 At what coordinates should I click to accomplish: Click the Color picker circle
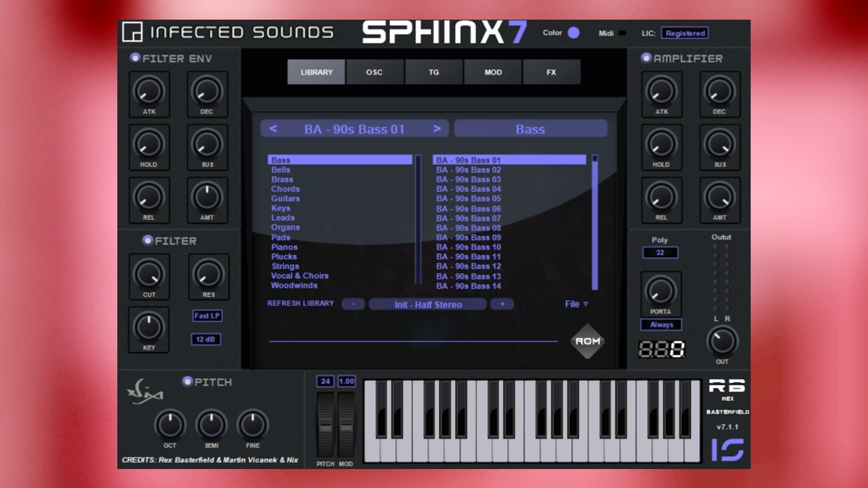(x=574, y=33)
